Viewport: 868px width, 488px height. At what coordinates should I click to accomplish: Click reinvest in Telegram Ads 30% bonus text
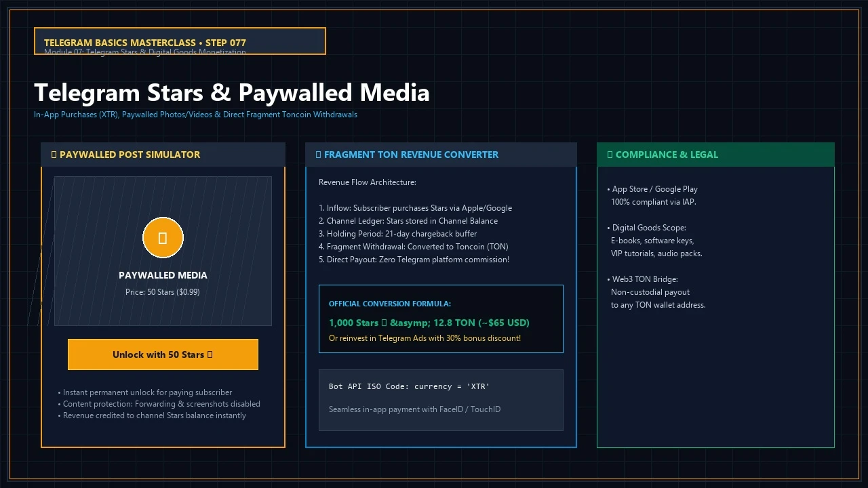(425, 338)
